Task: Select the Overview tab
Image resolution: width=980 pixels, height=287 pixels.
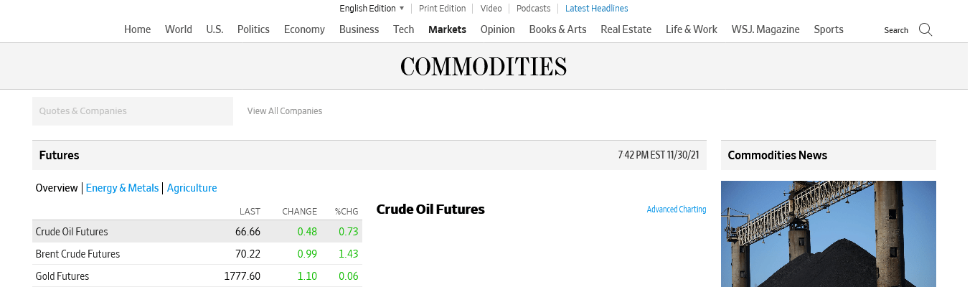Action: pos(57,188)
